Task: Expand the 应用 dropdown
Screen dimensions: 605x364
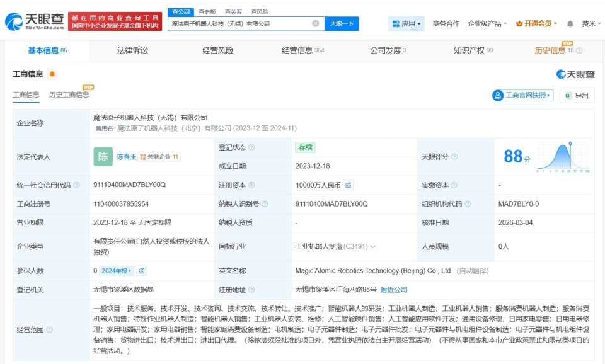Action: 406,23
